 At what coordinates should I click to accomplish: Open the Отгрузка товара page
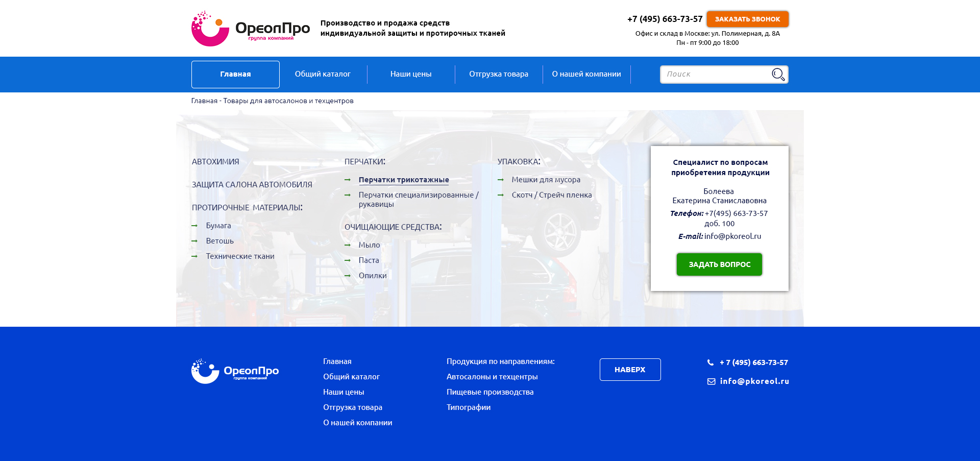pyautogui.click(x=499, y=74)
